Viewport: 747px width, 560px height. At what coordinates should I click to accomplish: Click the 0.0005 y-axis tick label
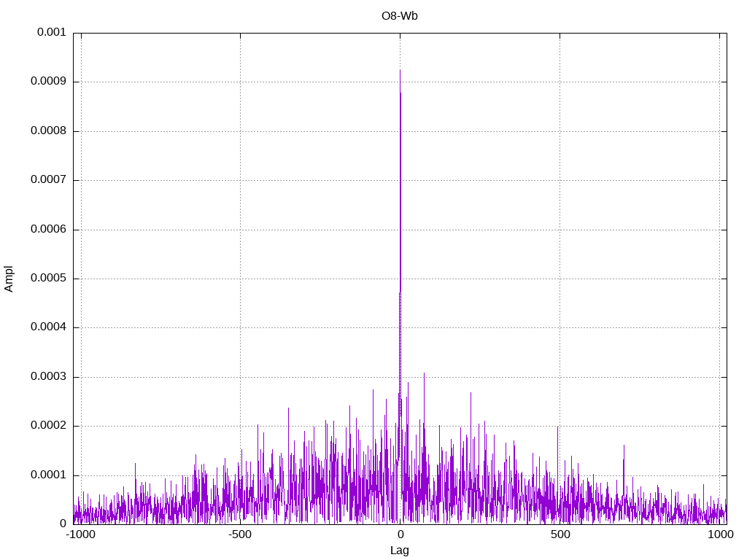(x=48, y=279)
